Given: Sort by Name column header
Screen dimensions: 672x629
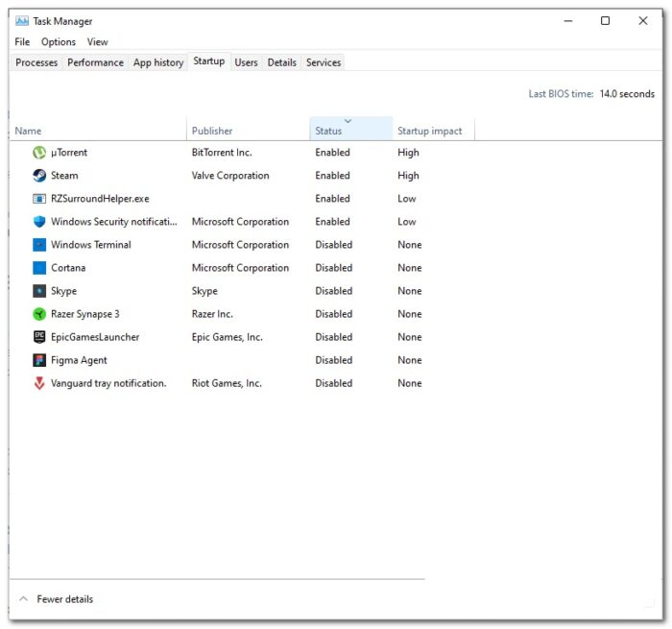Looking at the screenshot, I should click(x=98, y=129).
